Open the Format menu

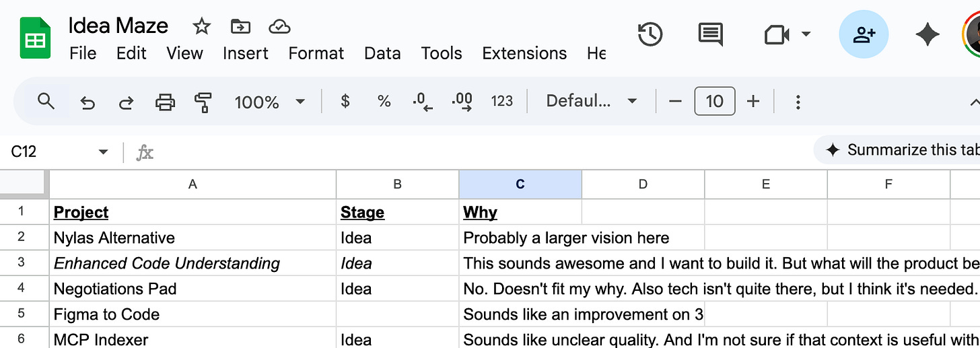point(316,53)
